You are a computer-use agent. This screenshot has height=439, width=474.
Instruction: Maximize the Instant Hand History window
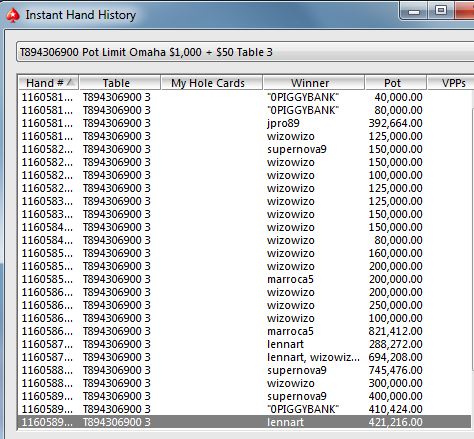pos(441,11)
